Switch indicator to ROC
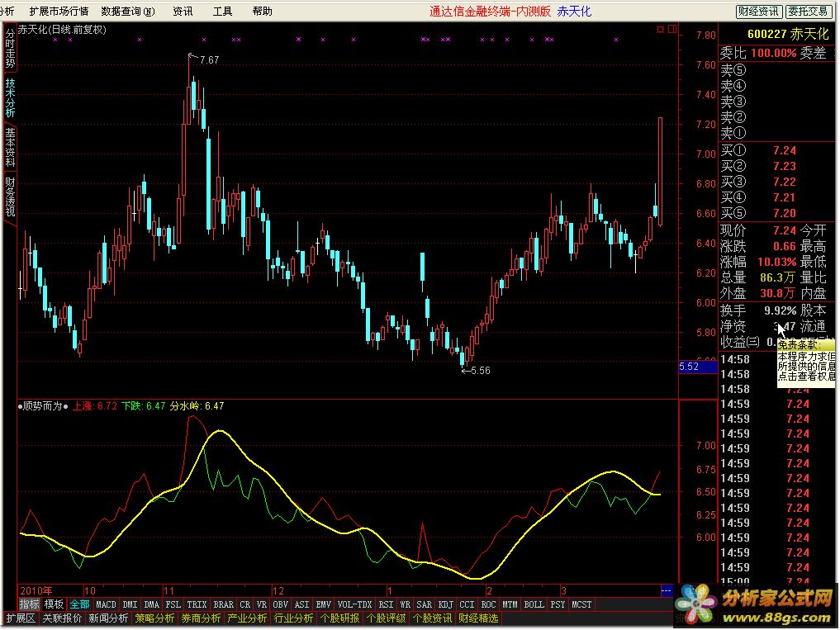This screenshot has width=840, height=630. click(x=488, y=604)
